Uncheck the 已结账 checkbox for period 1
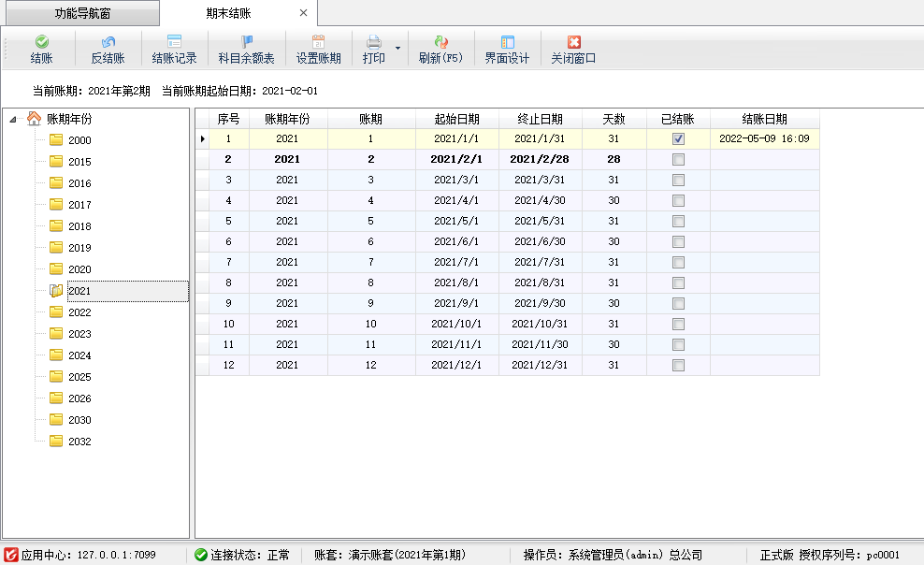Screen dimensions: 924x565 pyautogui.click(x=678, y=138)
